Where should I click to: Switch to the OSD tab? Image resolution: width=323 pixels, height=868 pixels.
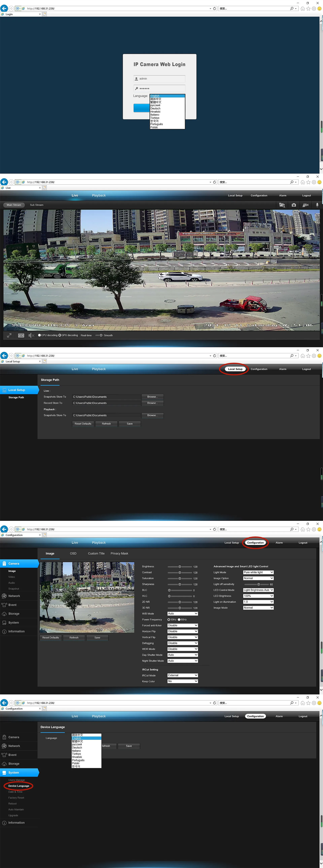click(x=73, y=553)
